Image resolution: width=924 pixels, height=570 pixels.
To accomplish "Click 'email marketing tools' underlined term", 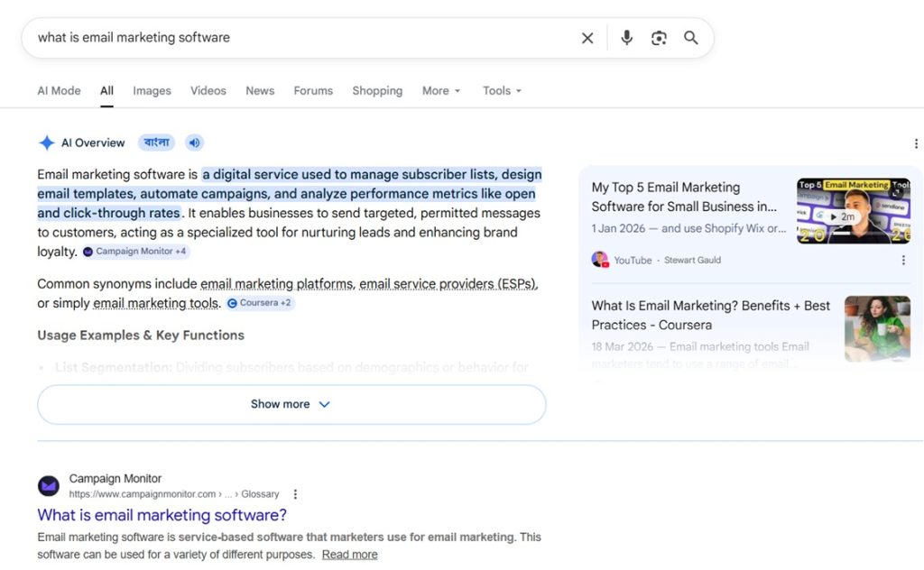I will click(155, 303).
